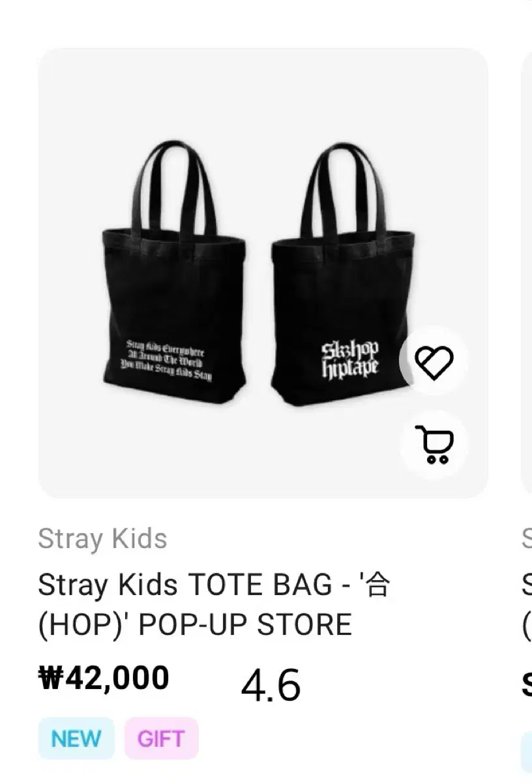Viewport: 532px width, 783px height.
Task: Click the Skzhop hiptape logo print
Action: 350,360
